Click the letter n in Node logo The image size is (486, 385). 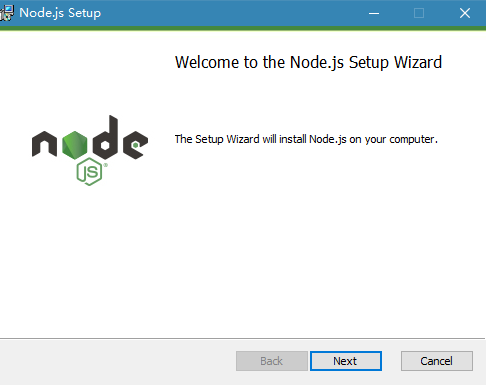44,144
